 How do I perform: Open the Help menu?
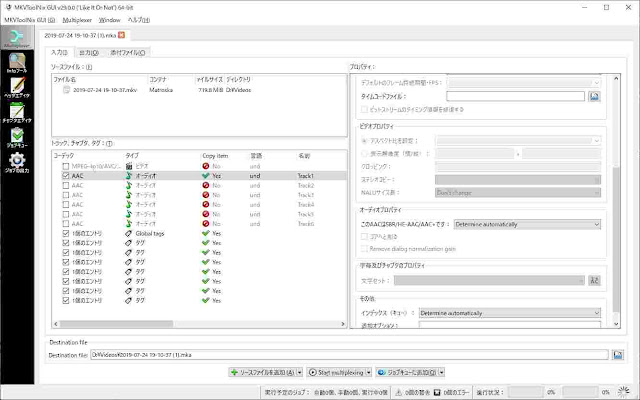(x=139, y=20)
